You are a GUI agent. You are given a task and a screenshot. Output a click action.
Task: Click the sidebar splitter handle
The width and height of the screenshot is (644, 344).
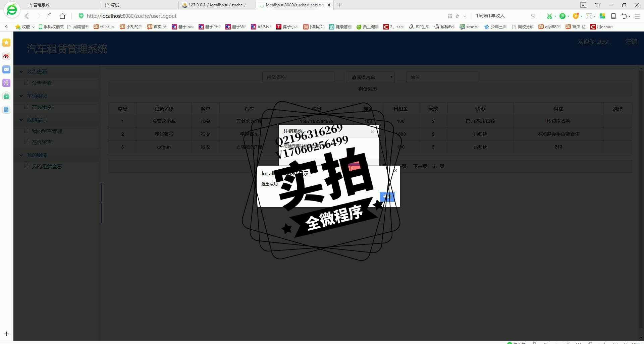click(101, 203)
